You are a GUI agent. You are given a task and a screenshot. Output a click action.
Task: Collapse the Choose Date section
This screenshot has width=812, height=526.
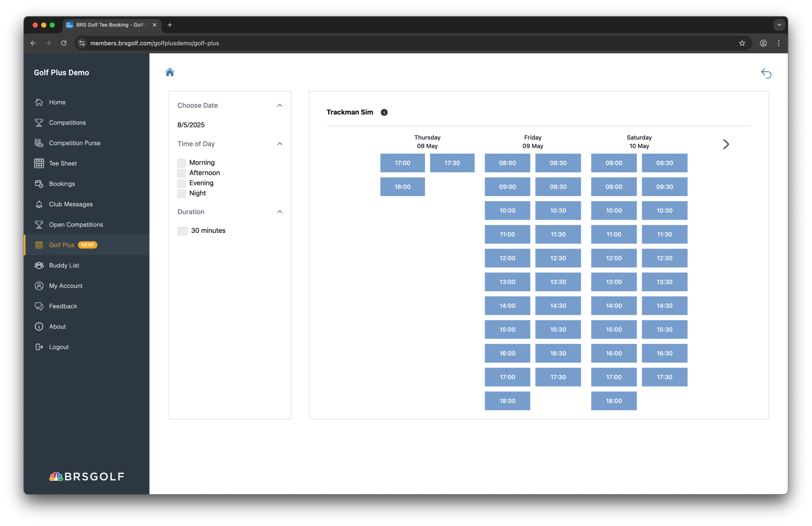(x=279, y=105)
